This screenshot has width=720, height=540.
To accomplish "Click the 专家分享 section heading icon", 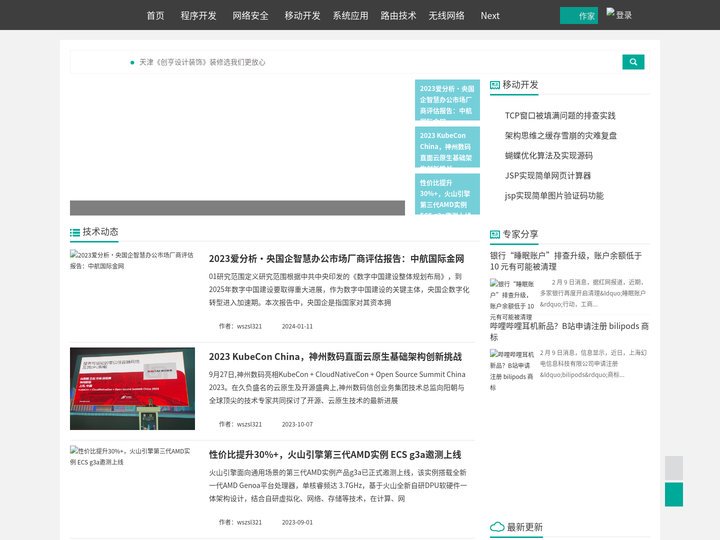I will coord(495,235).
